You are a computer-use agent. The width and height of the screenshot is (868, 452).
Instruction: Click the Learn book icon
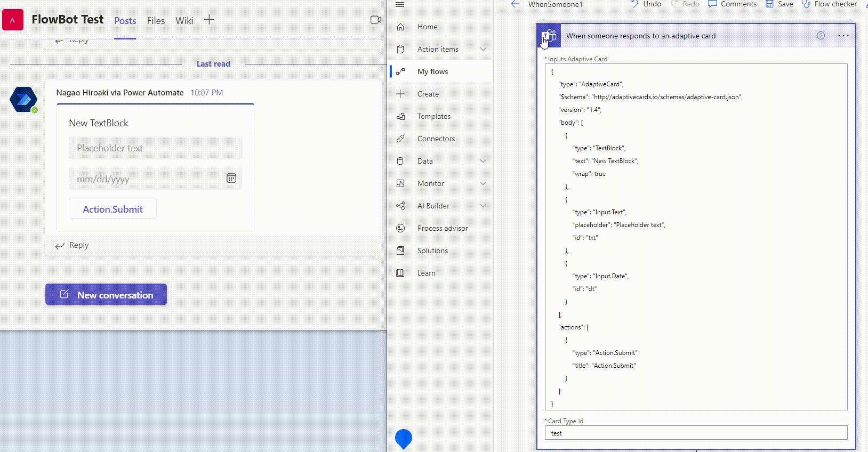(x=400, y=273)
